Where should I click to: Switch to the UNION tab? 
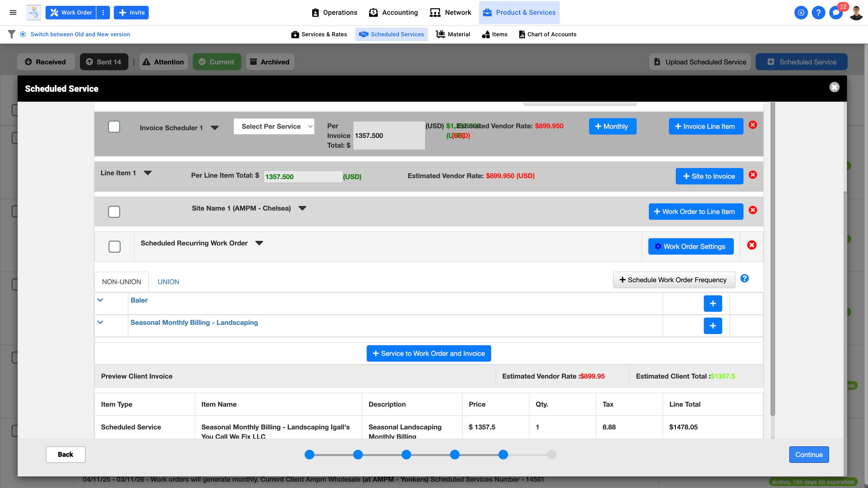tap(168, 282)
